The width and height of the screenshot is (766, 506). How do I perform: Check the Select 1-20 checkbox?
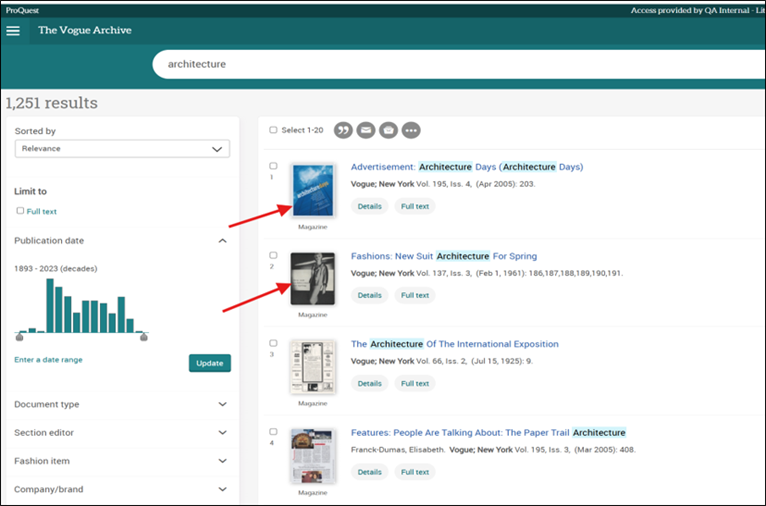point(273,130)
